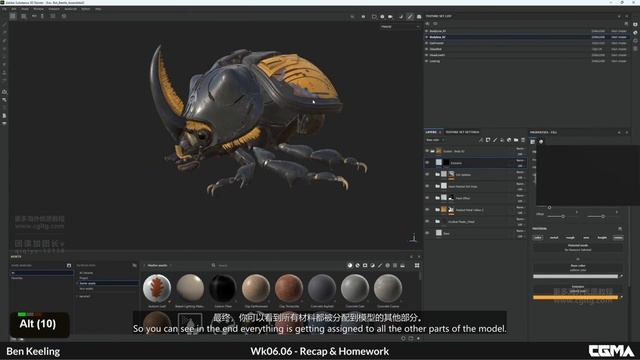Toggle the height channel button in Properties

(602, 237)
